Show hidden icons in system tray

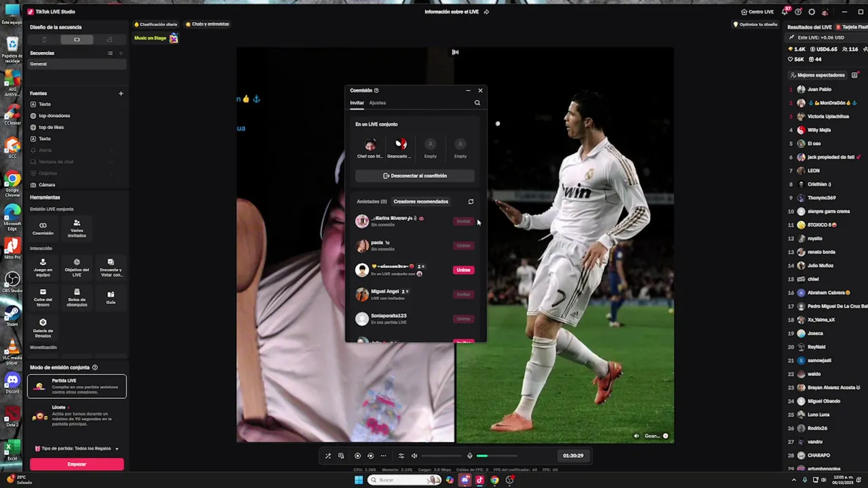[794, 480]
